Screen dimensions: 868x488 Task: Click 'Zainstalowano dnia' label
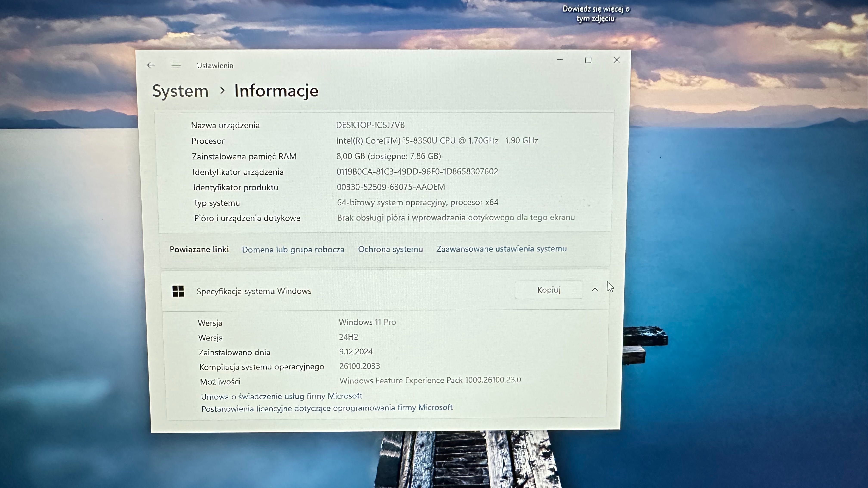[234, 352]
